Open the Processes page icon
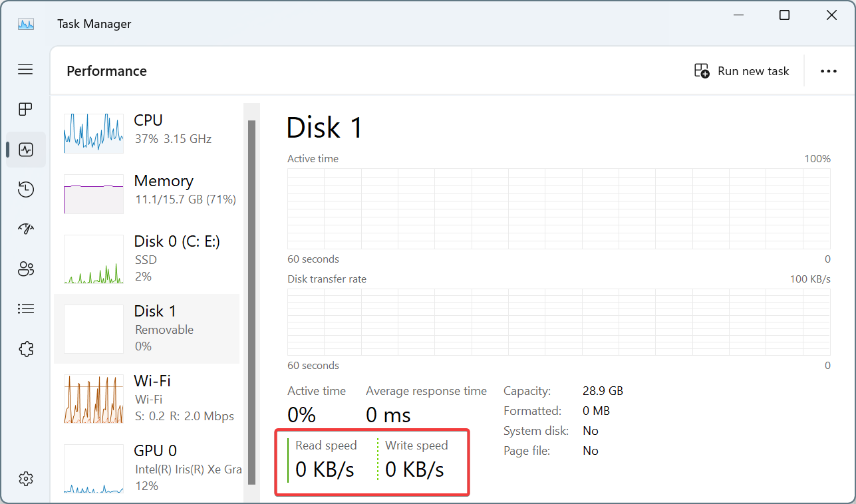 25,109
